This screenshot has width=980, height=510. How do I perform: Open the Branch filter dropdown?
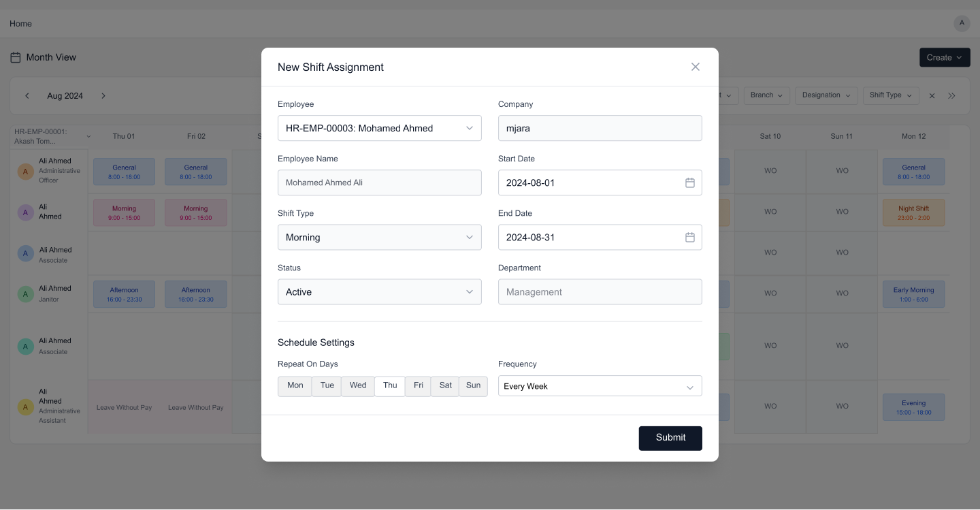767,95
